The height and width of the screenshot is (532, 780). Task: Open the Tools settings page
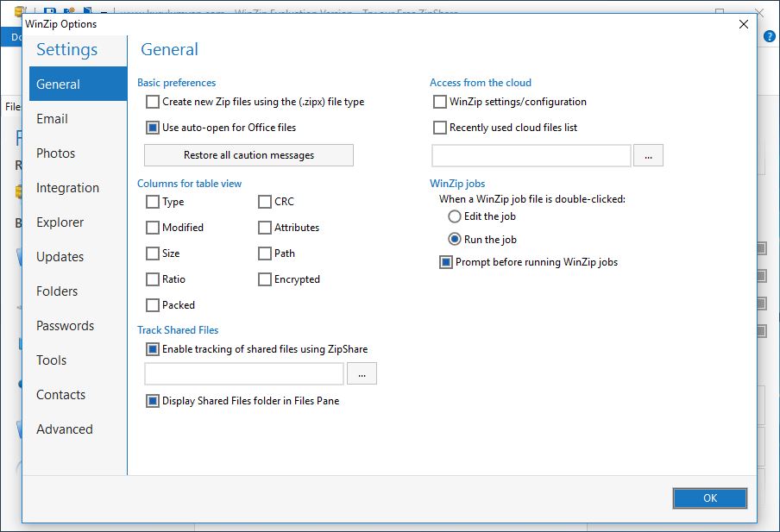click(78, 360)
